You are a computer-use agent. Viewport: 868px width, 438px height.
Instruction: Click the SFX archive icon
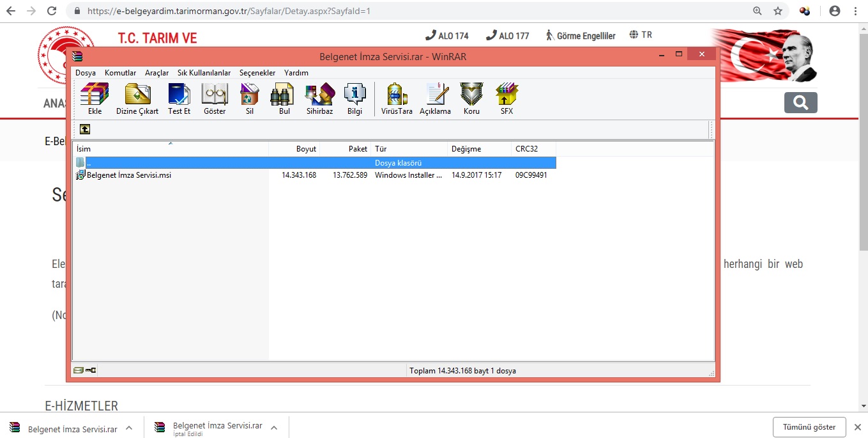tap(506, 98)
